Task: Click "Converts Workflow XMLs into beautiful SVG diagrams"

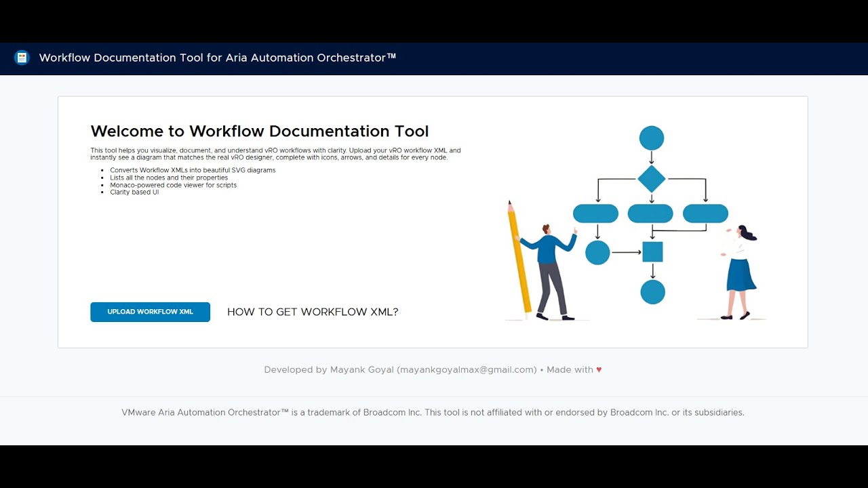Action: point(193,170)
